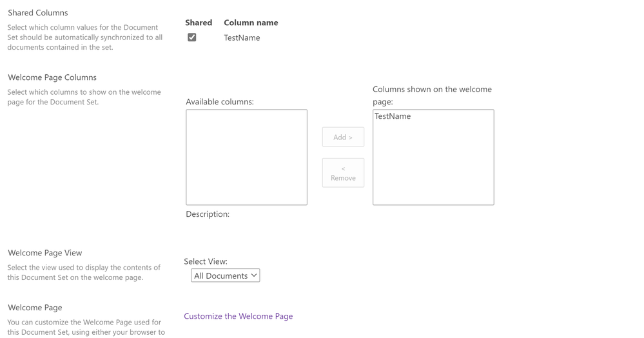Click the Add > button

(x=343, y=137)
